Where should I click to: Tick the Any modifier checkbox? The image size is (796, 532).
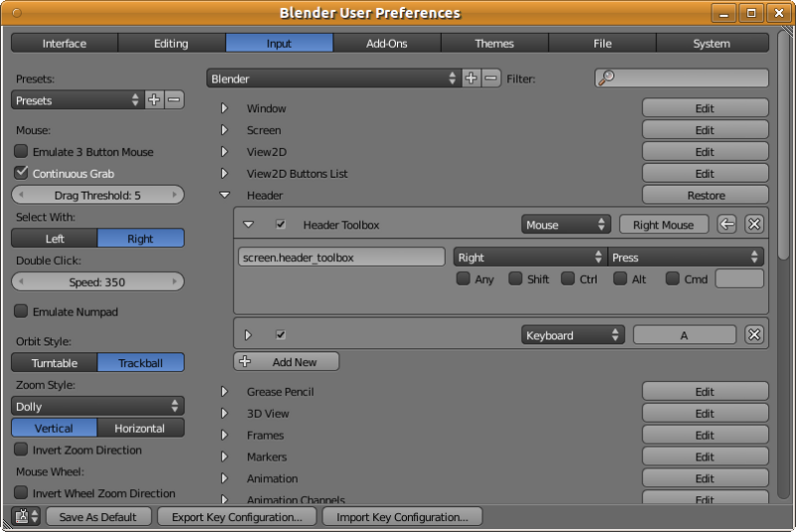click(463, 278)
